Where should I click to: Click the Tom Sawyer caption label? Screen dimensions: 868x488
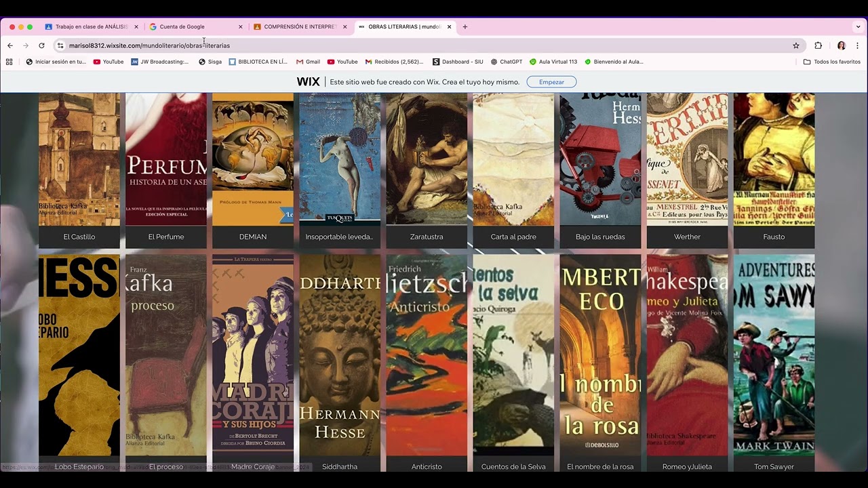(x=774, y=466)
